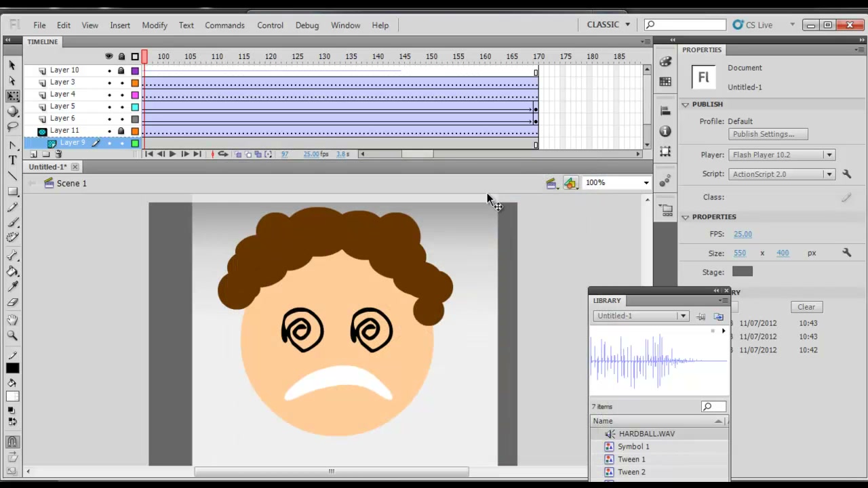Toggle outline view for Layer 5
Screen dimensions: 868x488
pos(135,107)
